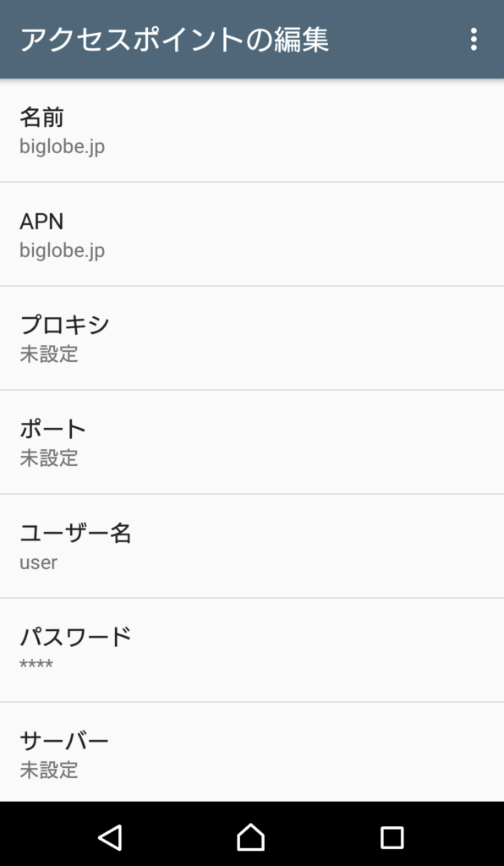Edit the ユーザー名 entry
Viewport: 504px width, 866px height.
252,545
